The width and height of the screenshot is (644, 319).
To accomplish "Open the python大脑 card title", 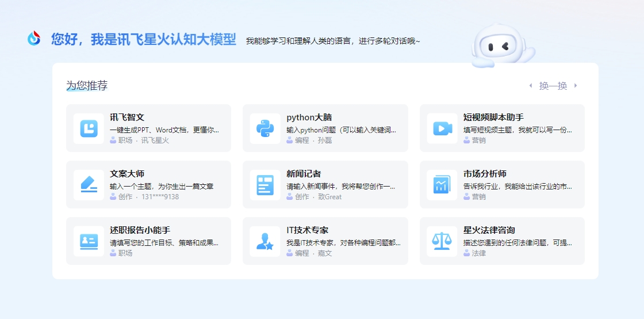I will point(309,117).
